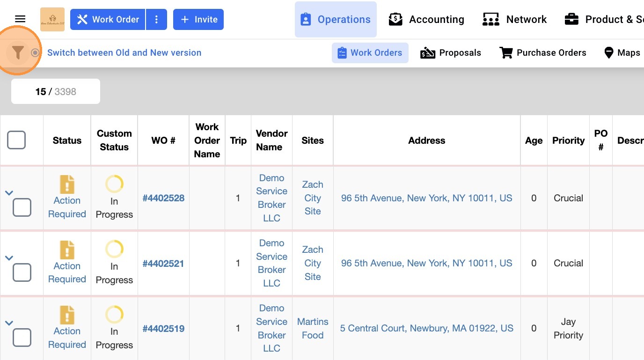Select the checkbox for work order #4402521

coord(22,272)
